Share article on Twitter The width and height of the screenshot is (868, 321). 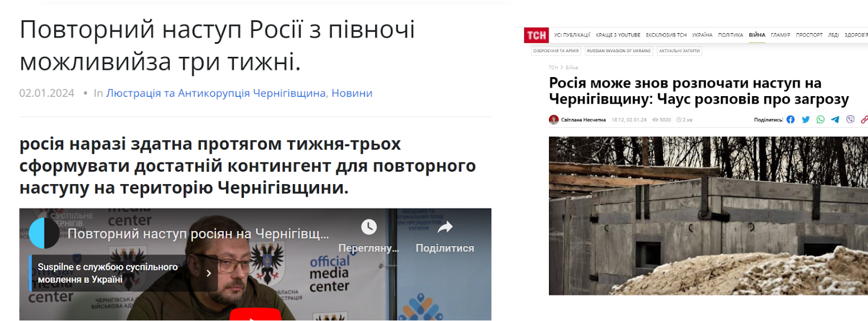click(x=806, y=119)
